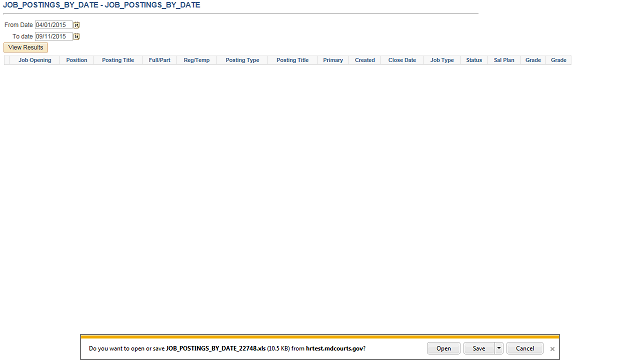640x360 pixels.
Task: Dismiss the download notification bar with X
Action: 552,349
